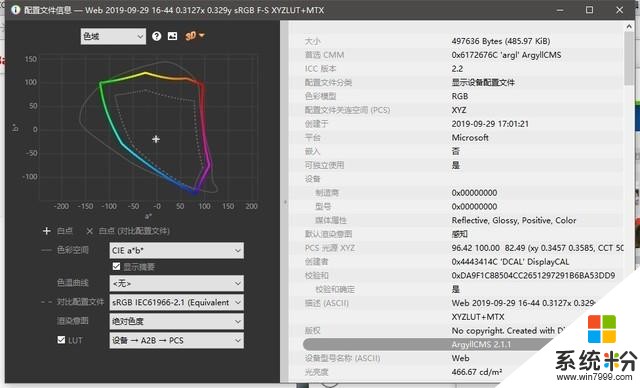640x388 pixels.
Task: Click the checksum 0xDA9F1C88504CC... value
Action: click(533, 275)
